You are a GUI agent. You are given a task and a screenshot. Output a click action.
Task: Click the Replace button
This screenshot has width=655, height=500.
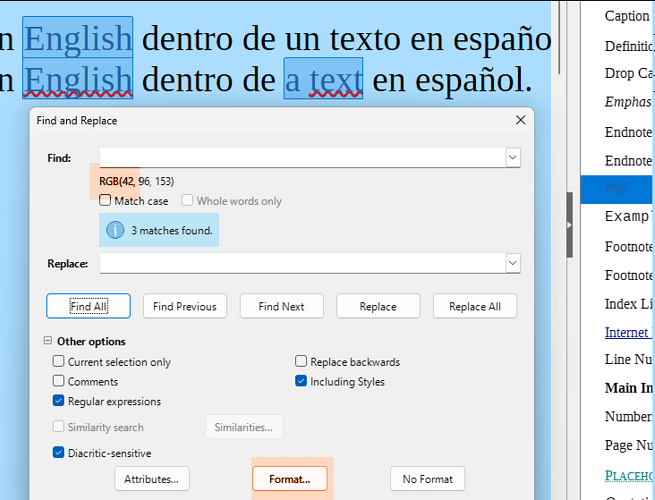click(x=378, y=306)
